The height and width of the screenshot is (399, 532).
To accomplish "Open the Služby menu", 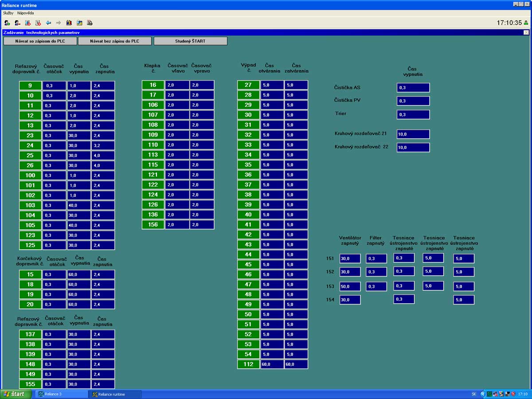I will point(8,13).
